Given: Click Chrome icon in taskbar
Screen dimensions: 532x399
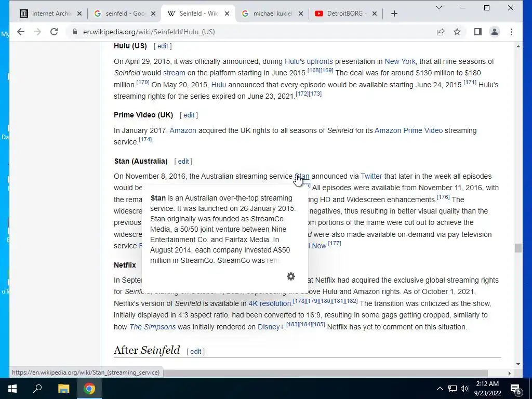Looking at the screenshot, I should click(89, 389).
